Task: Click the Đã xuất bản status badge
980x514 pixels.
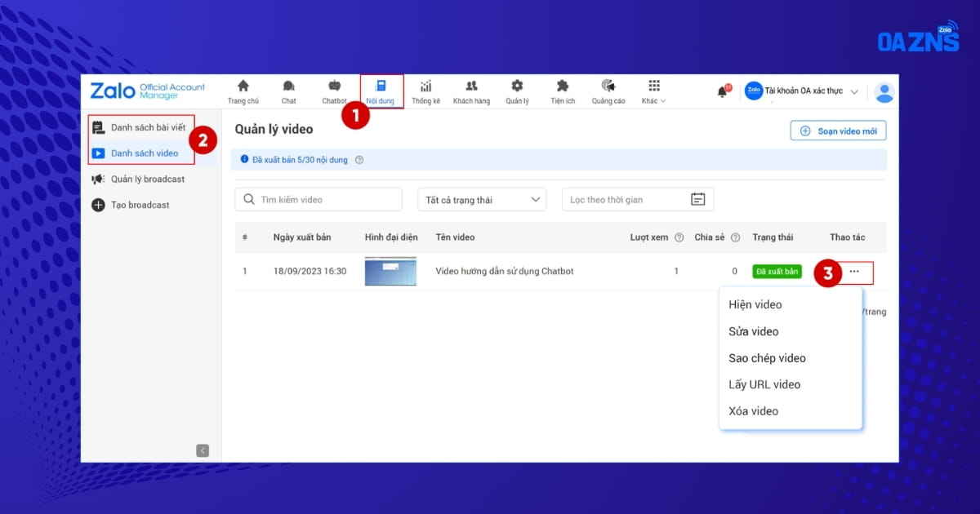Action: click(777, 271)
